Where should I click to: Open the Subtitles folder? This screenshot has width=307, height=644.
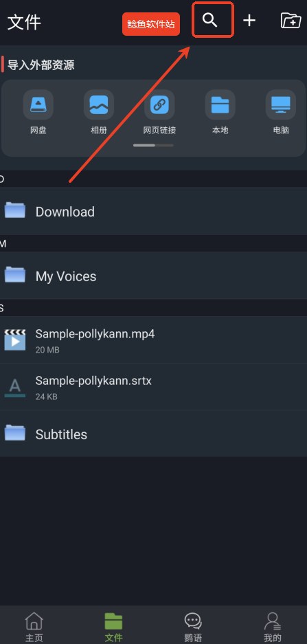pos(154,434)
